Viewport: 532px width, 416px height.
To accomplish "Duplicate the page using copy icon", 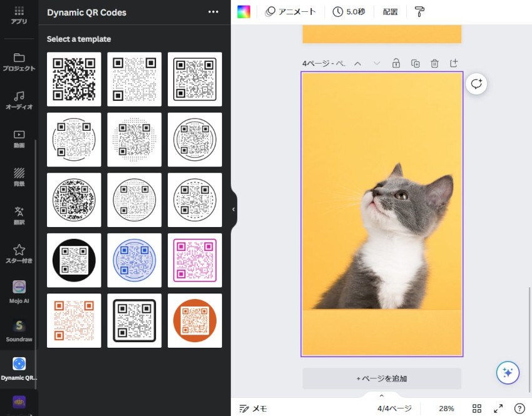I will point(415,63).
